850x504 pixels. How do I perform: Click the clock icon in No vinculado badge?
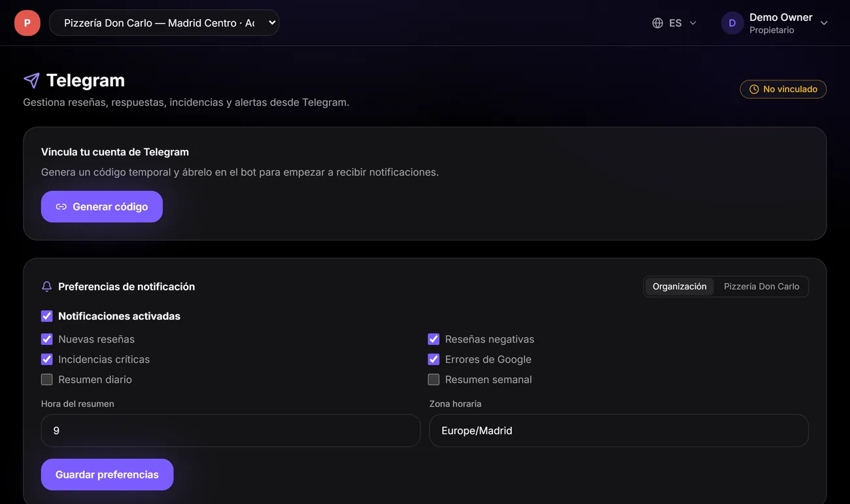pyautogui.click(x=754, y=89)
